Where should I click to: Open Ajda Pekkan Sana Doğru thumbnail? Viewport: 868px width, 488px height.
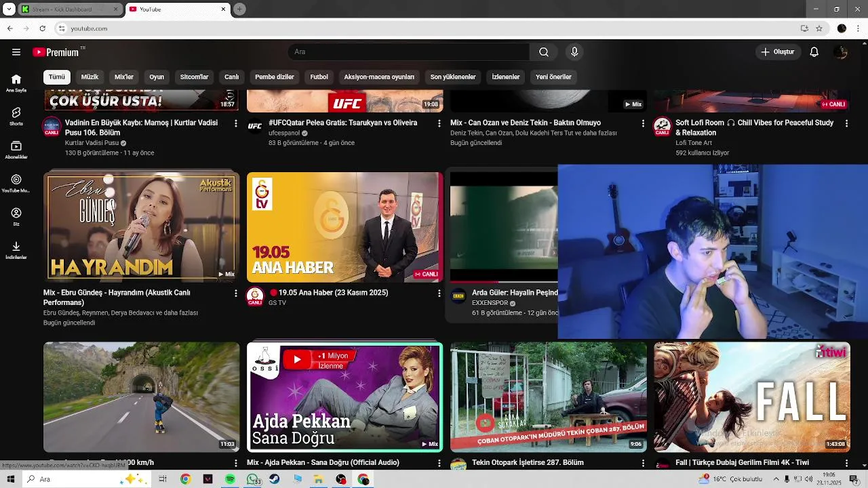(345, 396)
